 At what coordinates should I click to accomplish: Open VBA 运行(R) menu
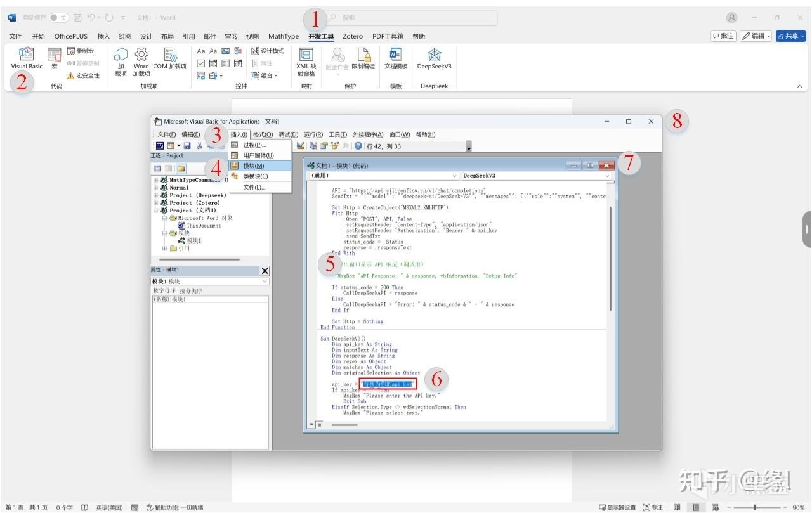tap(313, 134)
